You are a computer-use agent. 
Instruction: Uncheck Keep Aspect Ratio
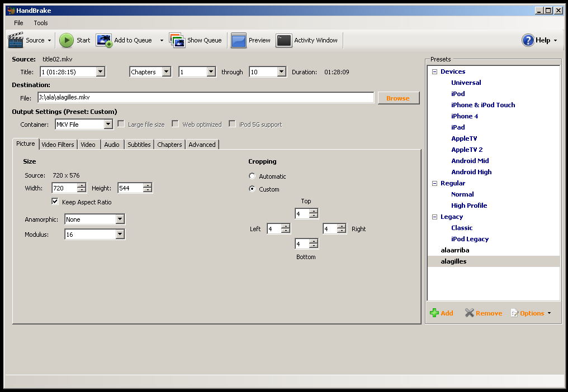coord(55,202)
